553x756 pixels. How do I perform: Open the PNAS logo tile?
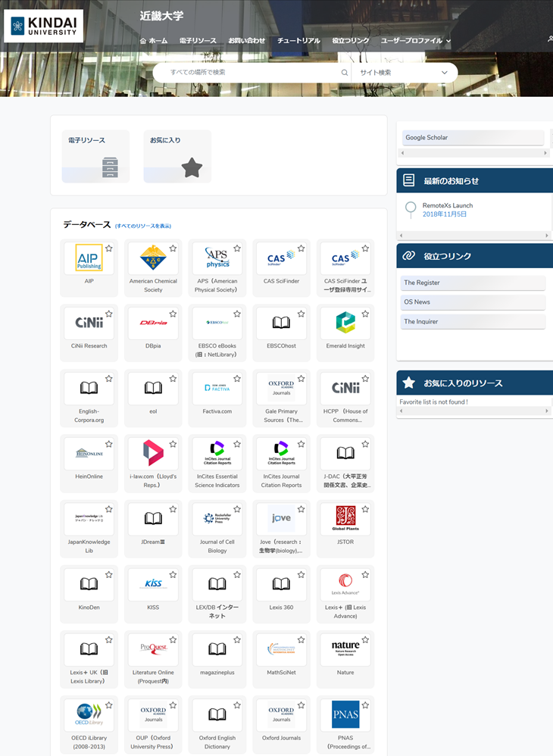(x=345, y=714)
